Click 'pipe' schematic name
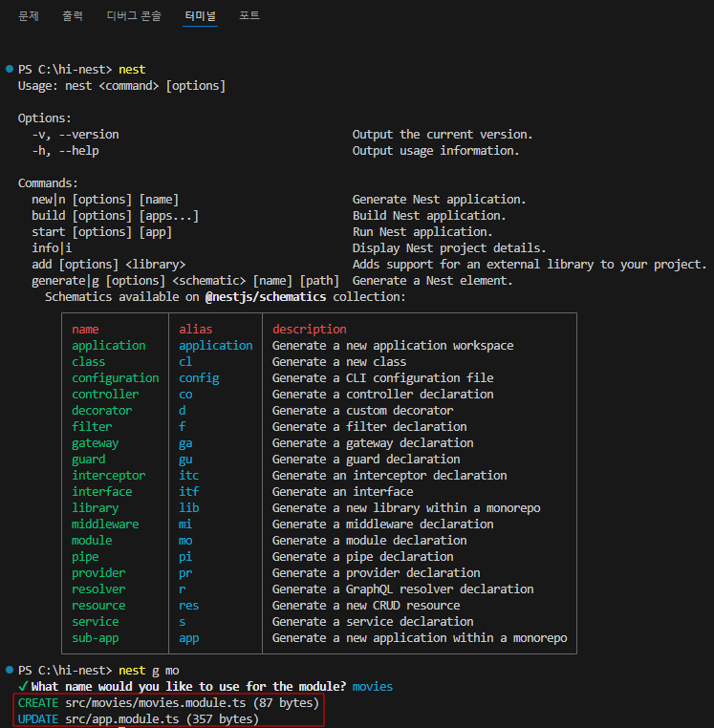Image resolution: width=714 pixels, height=728 pixels. coord(85,557)
